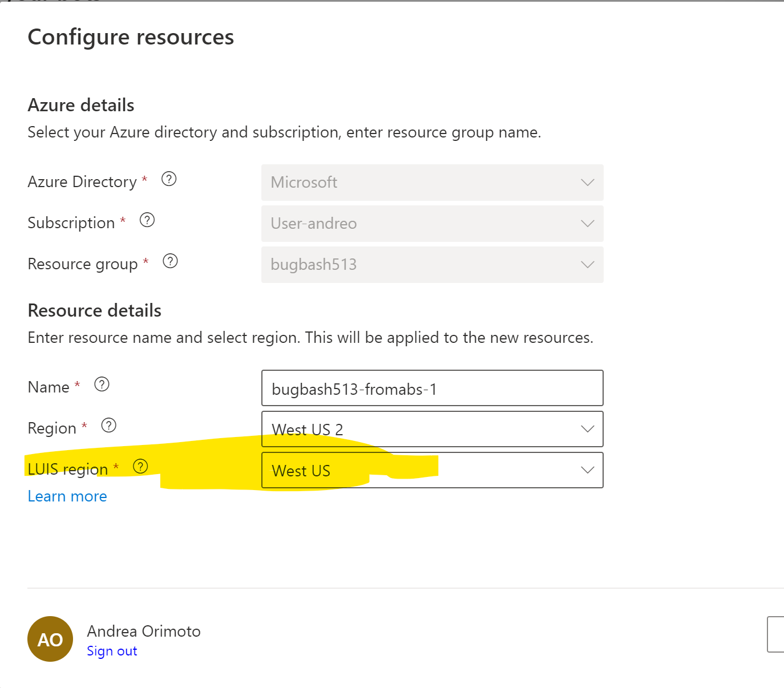The image size is (784, 688).
Task: Click the Andrea Orimoto account name
Action: tap(144, 631)
